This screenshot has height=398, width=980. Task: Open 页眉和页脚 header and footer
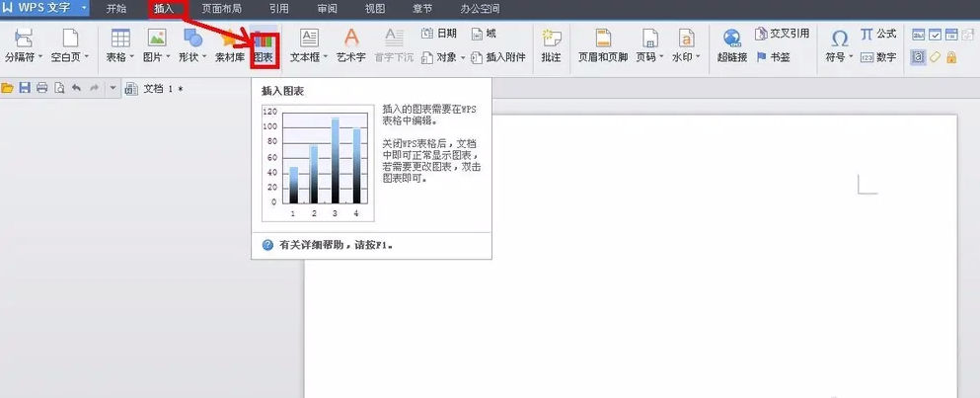click(602, 45)
